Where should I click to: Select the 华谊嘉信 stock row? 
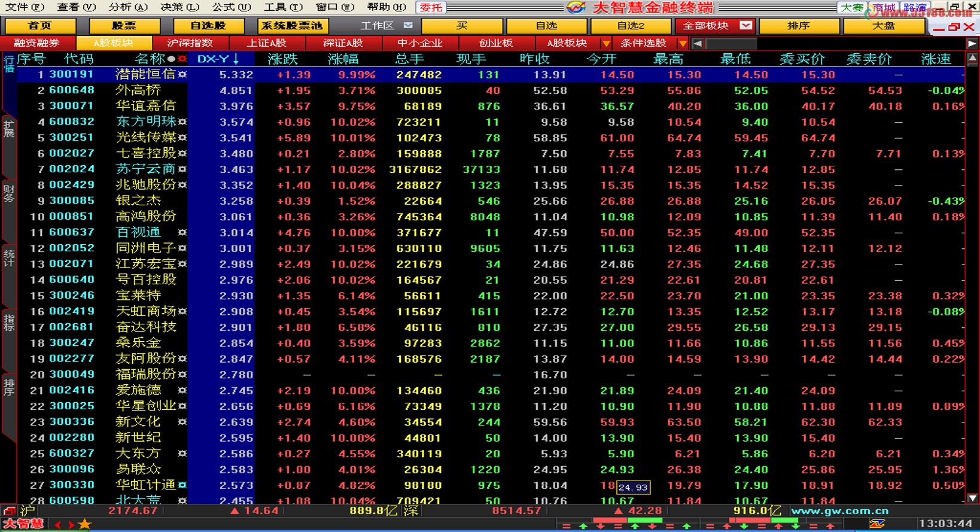491,106
